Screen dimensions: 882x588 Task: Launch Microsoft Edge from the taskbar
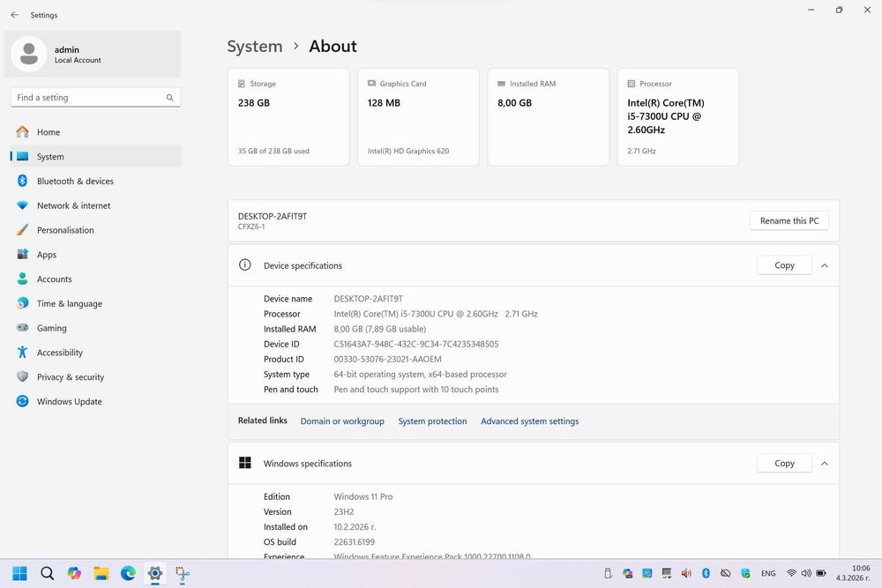128,573
